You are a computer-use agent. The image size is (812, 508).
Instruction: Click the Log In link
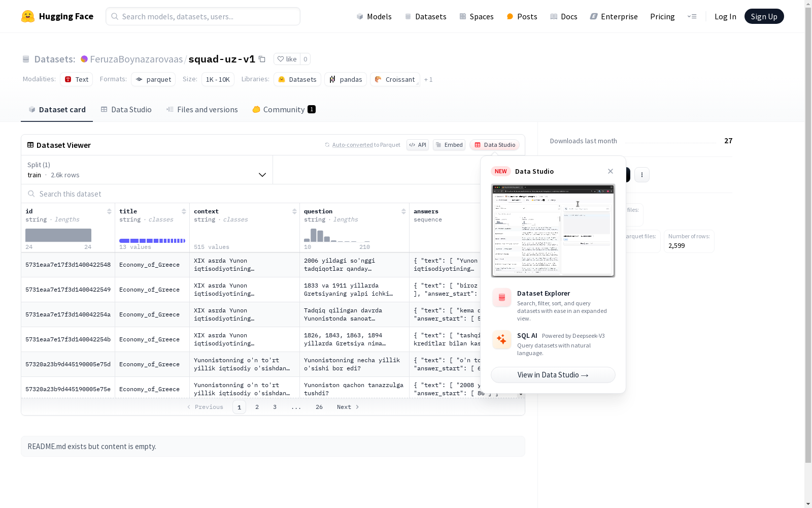coord(725,16)
